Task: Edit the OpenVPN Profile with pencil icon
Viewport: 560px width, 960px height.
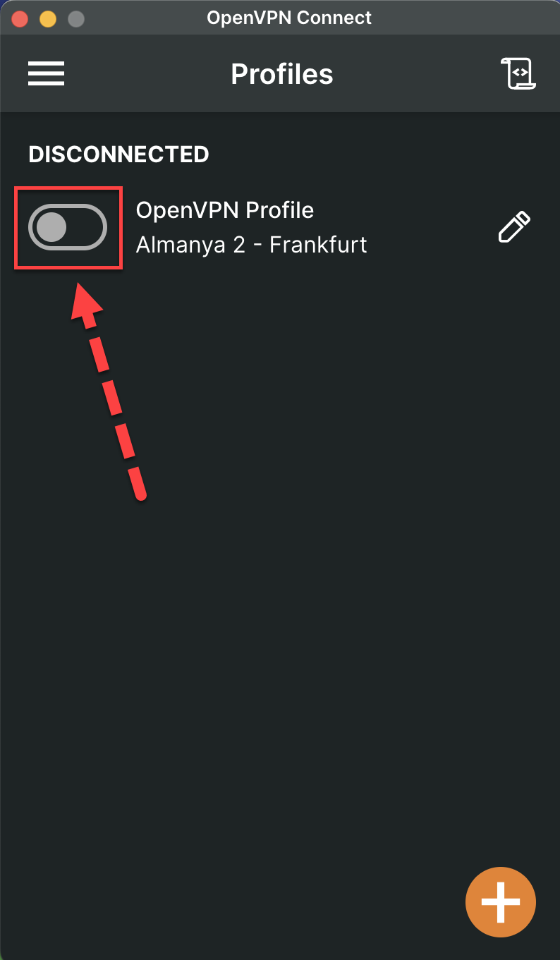Action: 514,227
